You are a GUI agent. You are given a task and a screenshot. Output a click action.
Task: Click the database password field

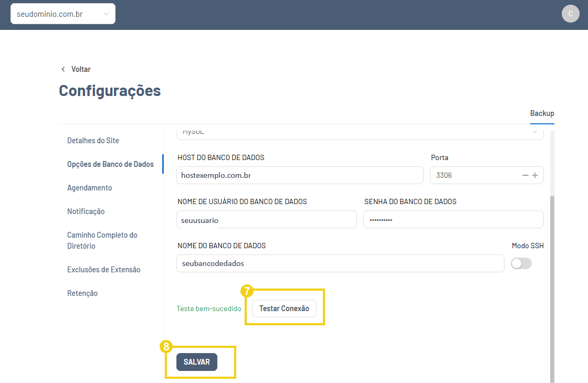[x=454, y=220]
